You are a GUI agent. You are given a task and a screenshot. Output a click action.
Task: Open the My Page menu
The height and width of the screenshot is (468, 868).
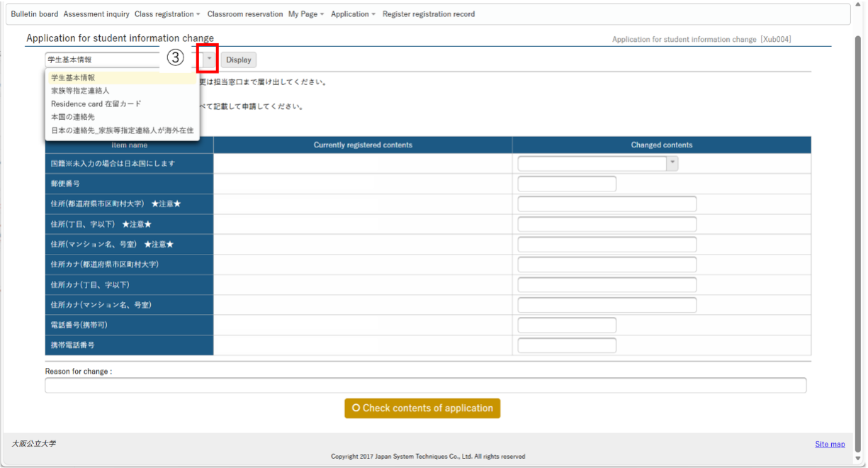(306, 14)
